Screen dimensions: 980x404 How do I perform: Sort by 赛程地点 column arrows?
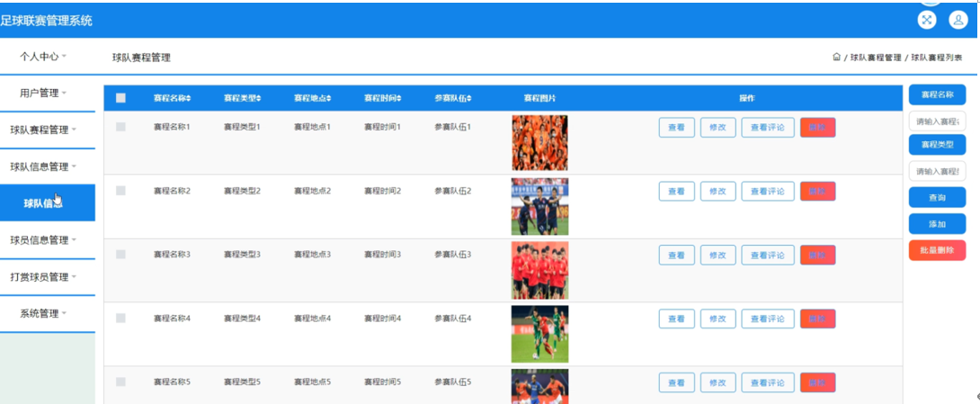point(329,99)
